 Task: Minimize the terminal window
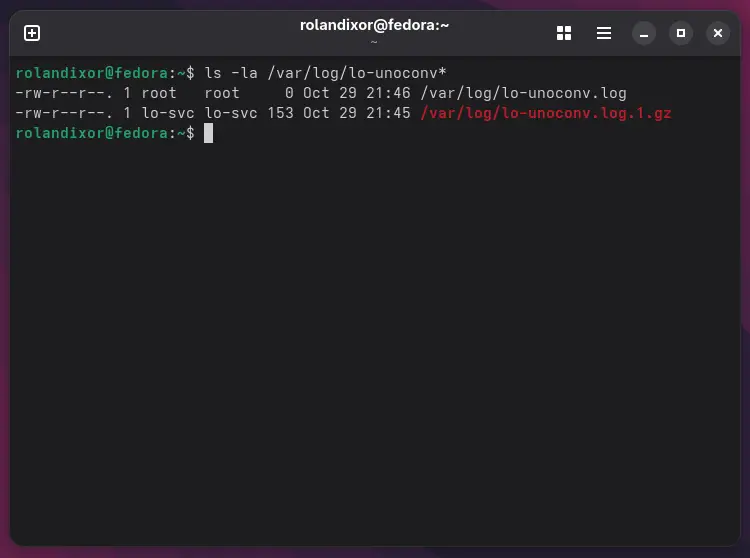[645, 33]
